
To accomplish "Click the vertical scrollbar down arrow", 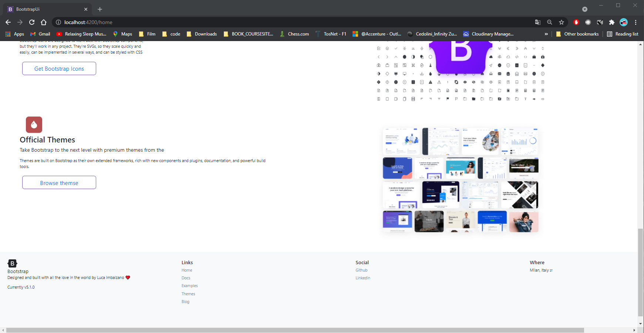I will pyautogui.click(x=641, y=324).
